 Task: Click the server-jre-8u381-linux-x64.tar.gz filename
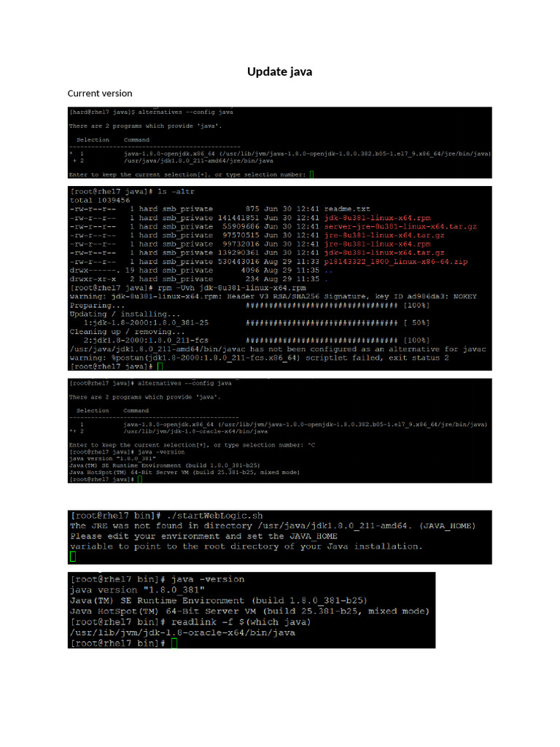tap(400, 226)
